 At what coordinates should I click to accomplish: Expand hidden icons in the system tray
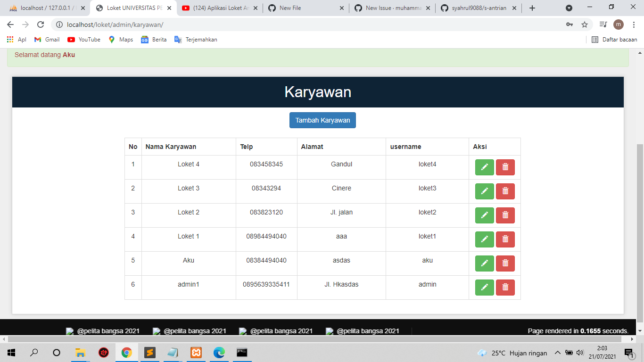pyautogui.click(x=558, y=352)
